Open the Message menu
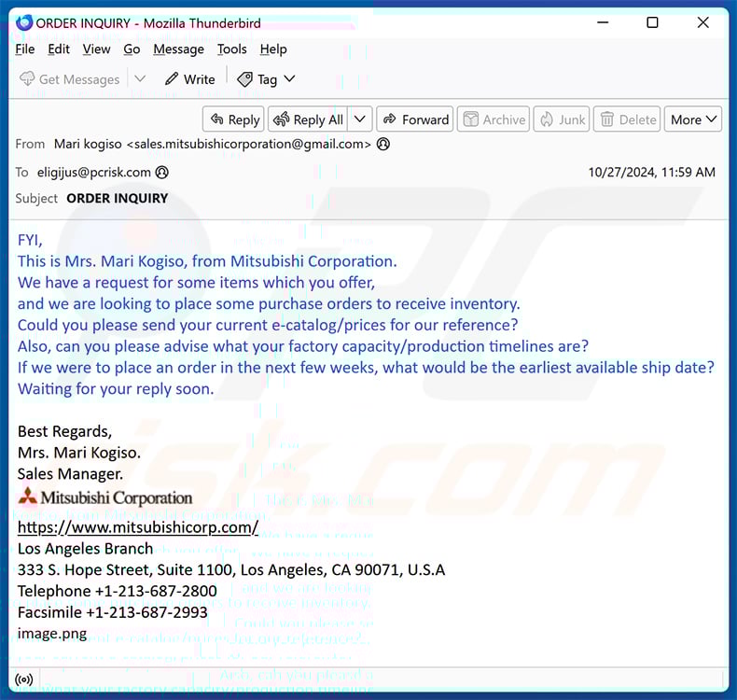The height and width of the screenshot is (700, 737). coord(178,49)
